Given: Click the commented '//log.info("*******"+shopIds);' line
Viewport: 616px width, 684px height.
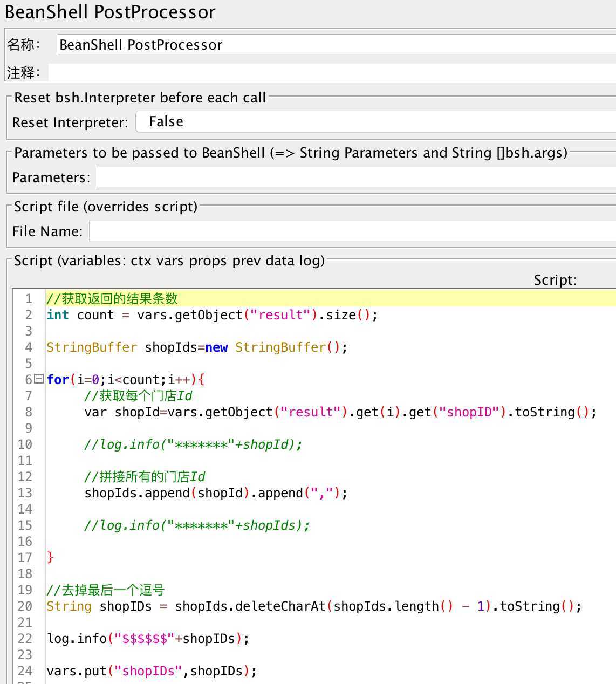Looking at the screenshot, I should point(197,525).
